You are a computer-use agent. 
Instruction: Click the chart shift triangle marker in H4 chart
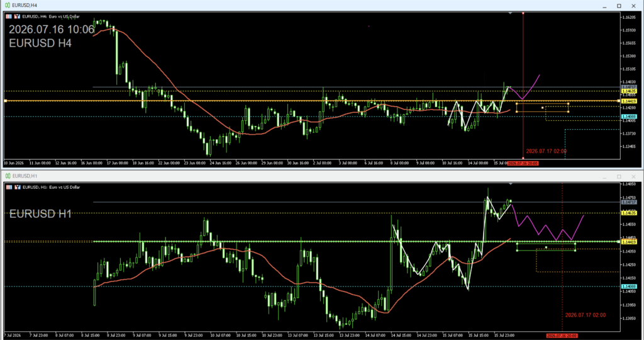point(510,13)
